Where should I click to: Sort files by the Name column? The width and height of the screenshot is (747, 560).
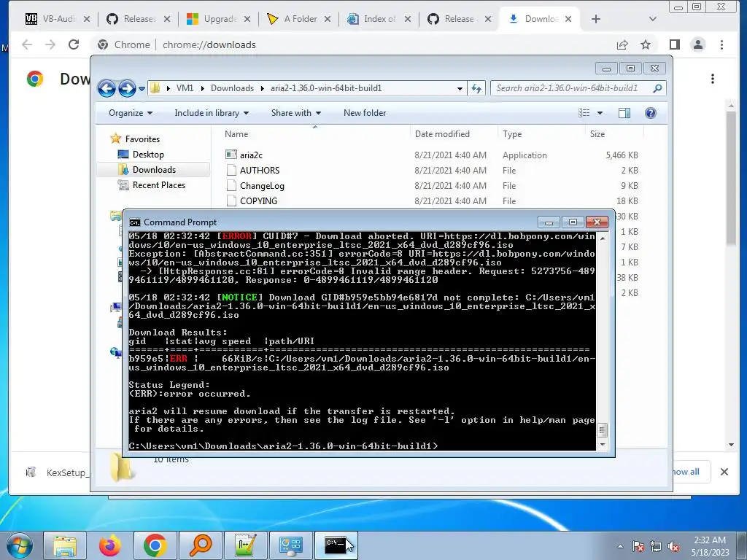236,134
